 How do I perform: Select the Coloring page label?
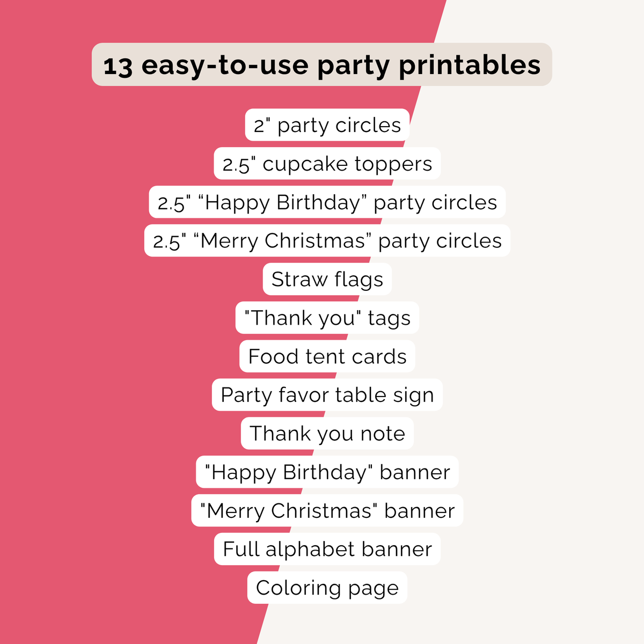click(327, 588)
